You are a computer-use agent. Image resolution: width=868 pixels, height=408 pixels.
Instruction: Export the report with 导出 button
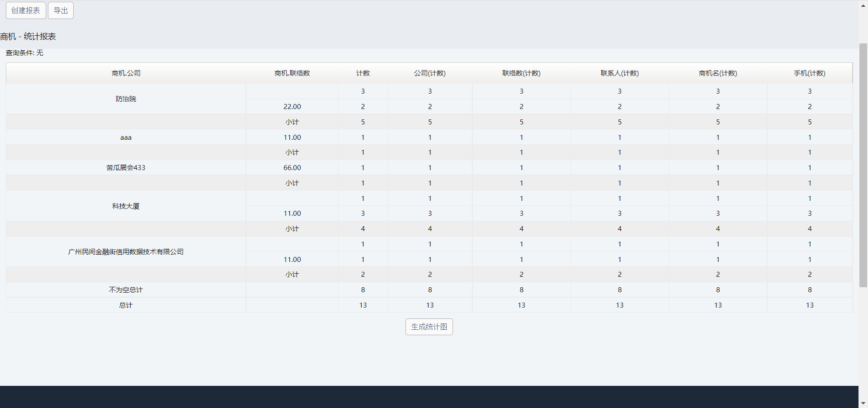61,10
